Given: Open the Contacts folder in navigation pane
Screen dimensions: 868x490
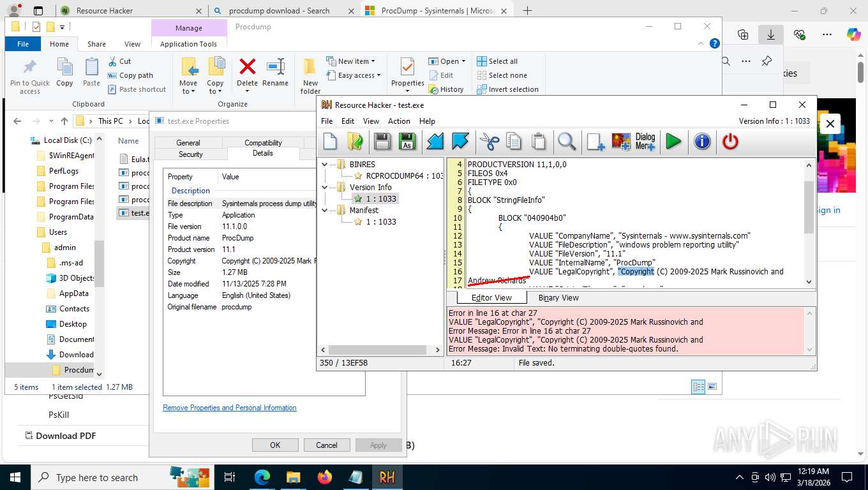Looking at the screenshot, I should 74,309.
